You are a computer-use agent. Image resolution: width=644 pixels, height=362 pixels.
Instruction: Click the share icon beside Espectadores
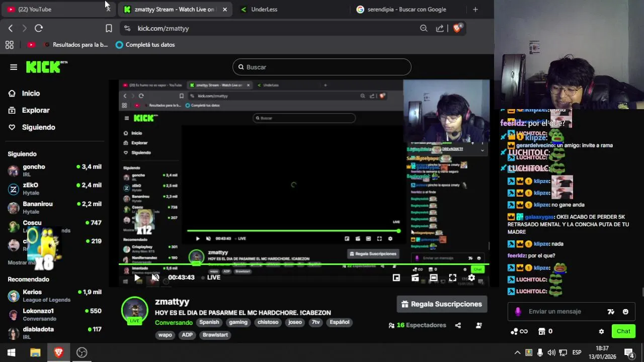[x=458, y=325]
